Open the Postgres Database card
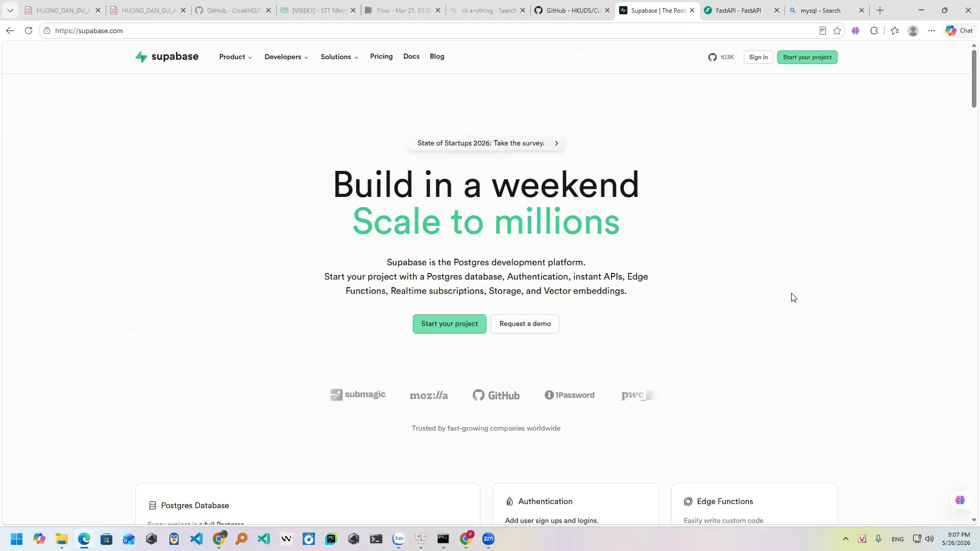Image resolution: width=980 pixels, height=551 pixels. point(308,504)
